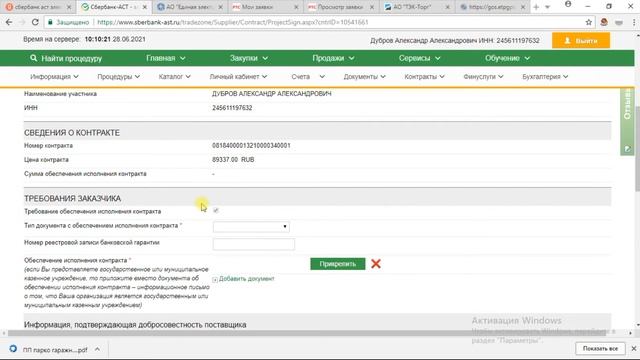The image size is (640, 360).
Task: Open the Процедуры submenu
Action: pos(118,77)
